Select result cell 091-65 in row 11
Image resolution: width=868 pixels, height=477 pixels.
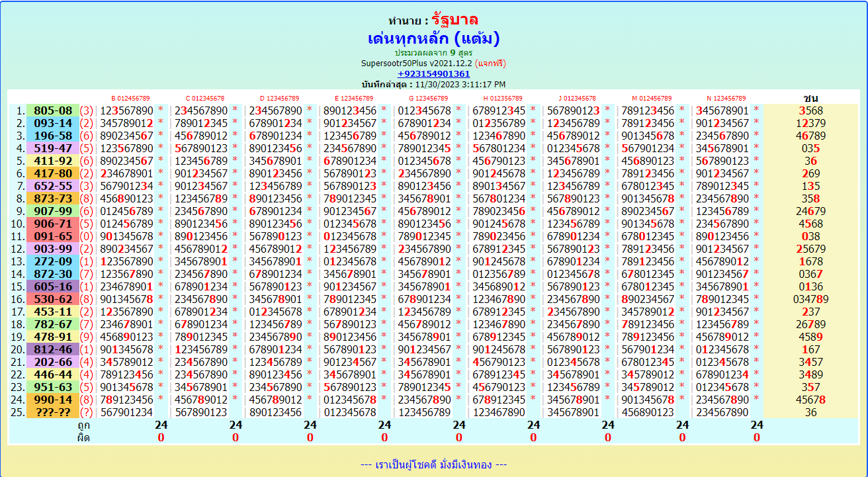53,236
